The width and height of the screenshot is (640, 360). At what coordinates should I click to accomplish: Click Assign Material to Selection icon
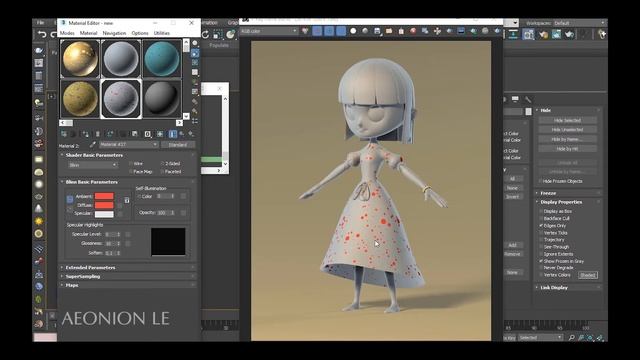[x=85, y=134]
